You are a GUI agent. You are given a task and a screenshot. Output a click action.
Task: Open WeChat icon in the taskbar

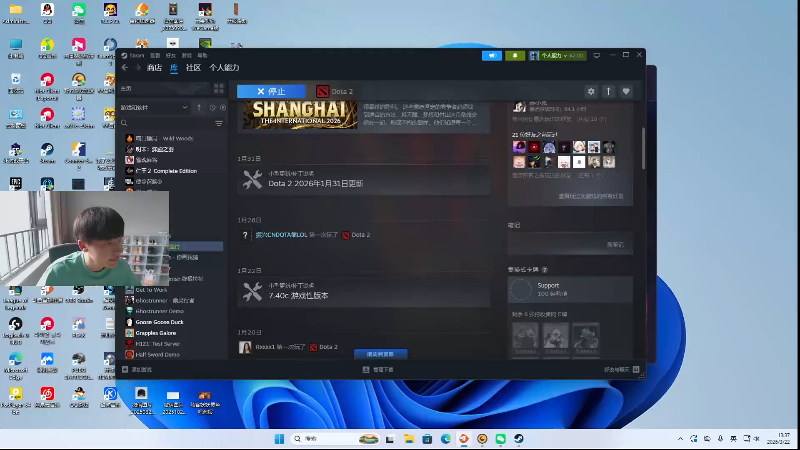point(501,439)
